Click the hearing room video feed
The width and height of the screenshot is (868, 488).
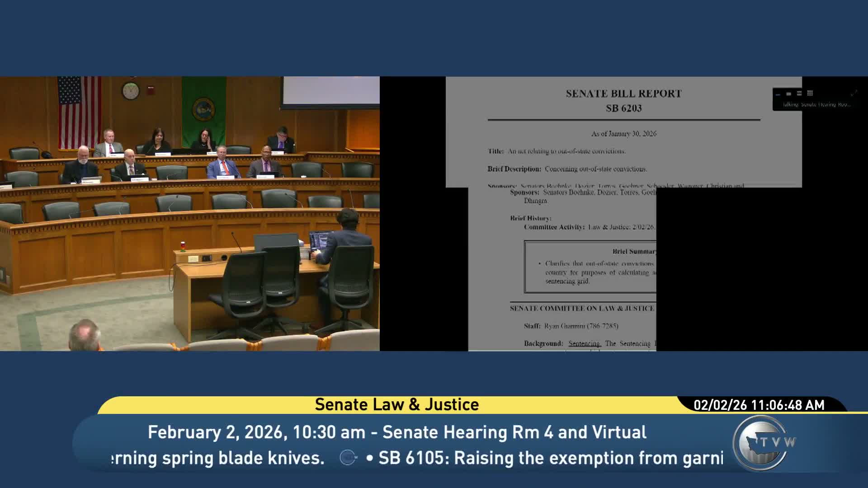coord(190,213)
